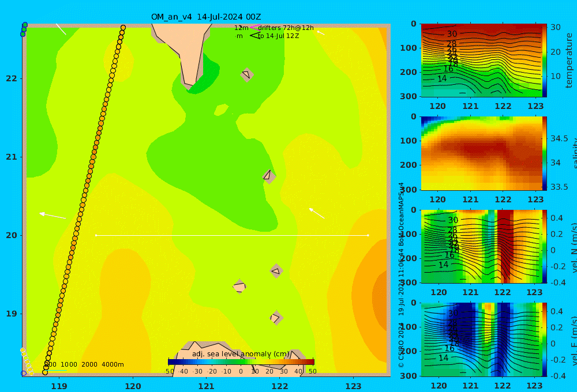Click the island marker near 122E 18.9N
The width and height of the screenshot is (577, 392).
click(276, 318)
